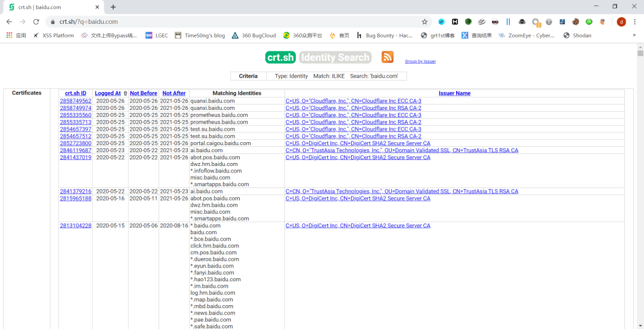Image resolution: width=644 pixels, height=329 pixels.
Task: Open the TrustAsia issuer link for ID 2841379216
Action: [x=402, y=191]
